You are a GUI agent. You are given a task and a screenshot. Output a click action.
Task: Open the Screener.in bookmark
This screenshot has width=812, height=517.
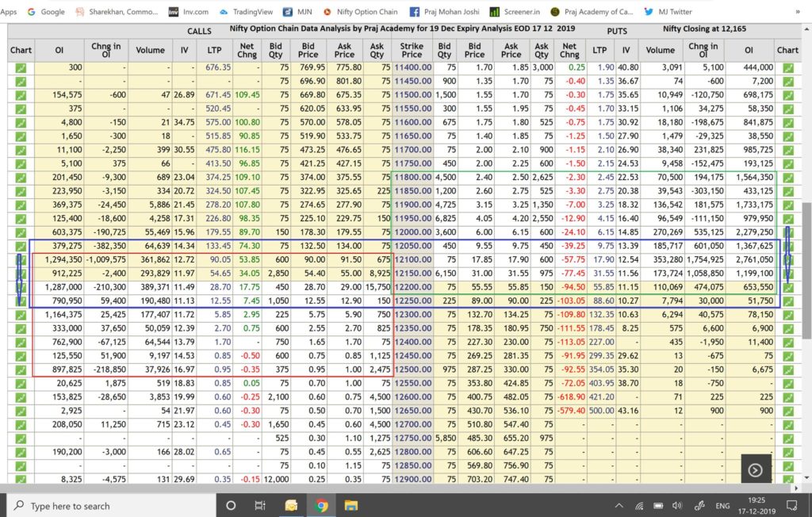pos(516,12)
